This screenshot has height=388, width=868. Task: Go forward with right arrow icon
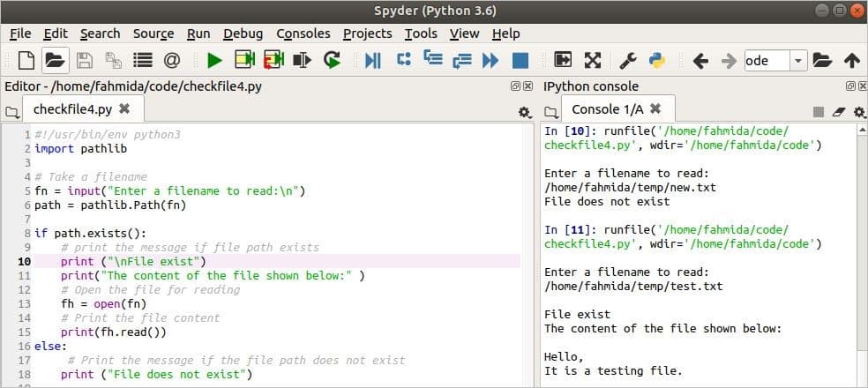pos(729,60)
